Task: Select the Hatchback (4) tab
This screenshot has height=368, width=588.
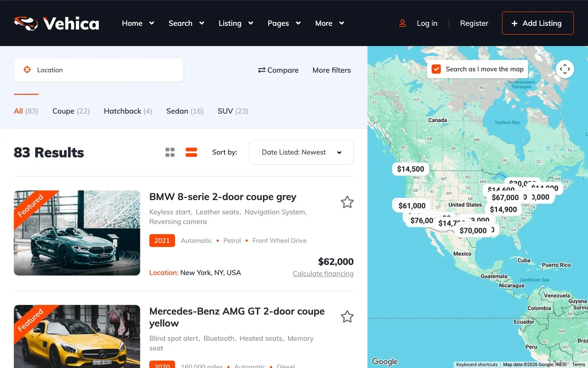Action: pos(128,111)
